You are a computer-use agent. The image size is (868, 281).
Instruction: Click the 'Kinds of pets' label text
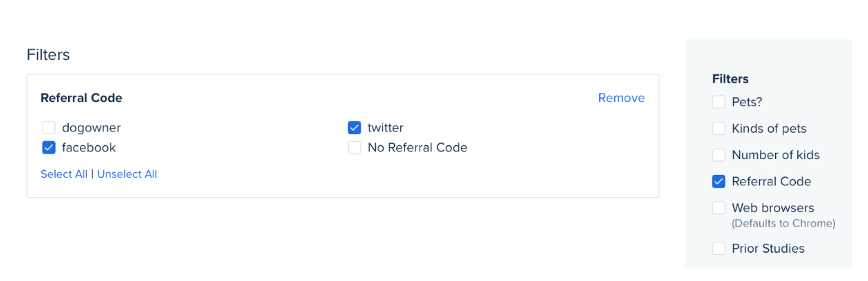tap(769, 129)
